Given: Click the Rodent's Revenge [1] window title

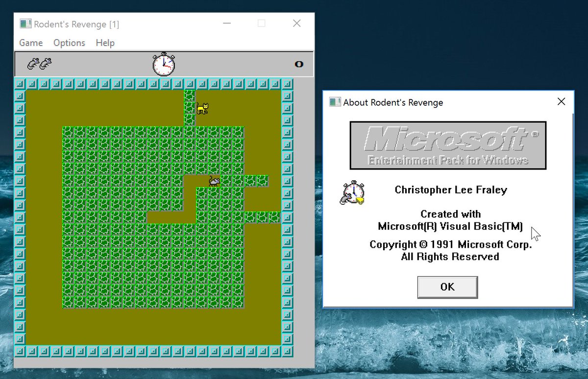Looking at the screenshot, I should 76,24.
